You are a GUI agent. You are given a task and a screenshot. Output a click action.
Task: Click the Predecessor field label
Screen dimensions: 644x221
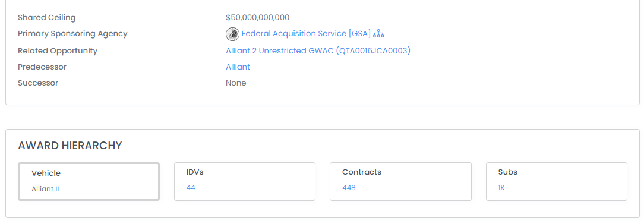[42, 67]
